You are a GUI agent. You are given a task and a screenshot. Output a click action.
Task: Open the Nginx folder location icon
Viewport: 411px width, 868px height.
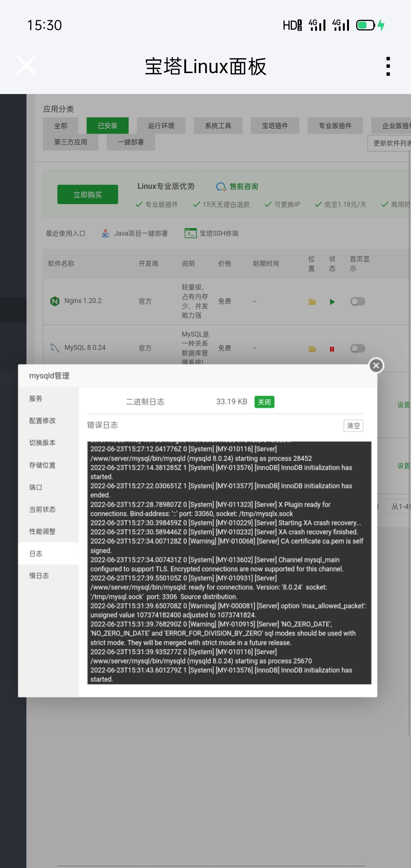click(312, 302)
